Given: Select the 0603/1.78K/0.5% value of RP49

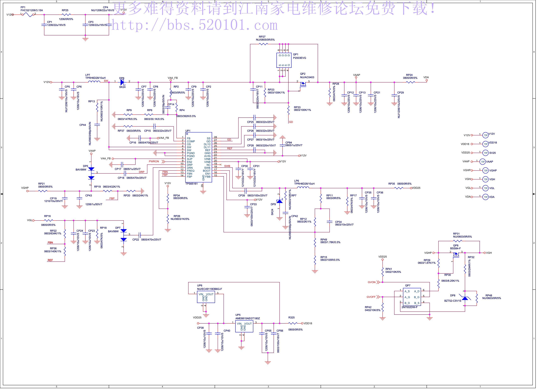Looking at the screenshot, I should (331, 242).
